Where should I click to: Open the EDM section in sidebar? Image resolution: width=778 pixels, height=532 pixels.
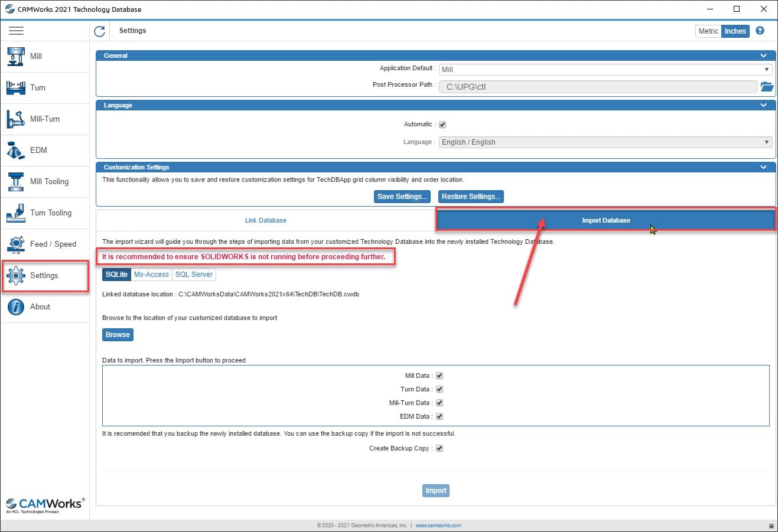coord(45,150)
